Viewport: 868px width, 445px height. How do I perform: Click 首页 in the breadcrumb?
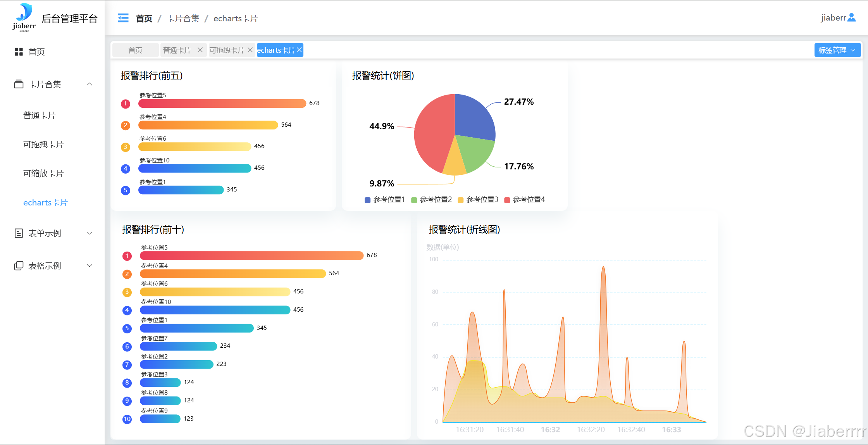pyautogui.click(x=144, y=18)
